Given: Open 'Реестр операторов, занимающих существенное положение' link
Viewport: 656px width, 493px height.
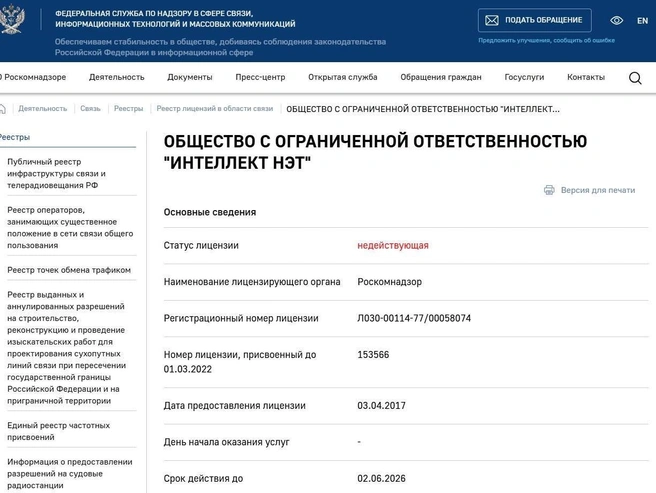Looking at the screenshot, I should [x=70, y=228].
